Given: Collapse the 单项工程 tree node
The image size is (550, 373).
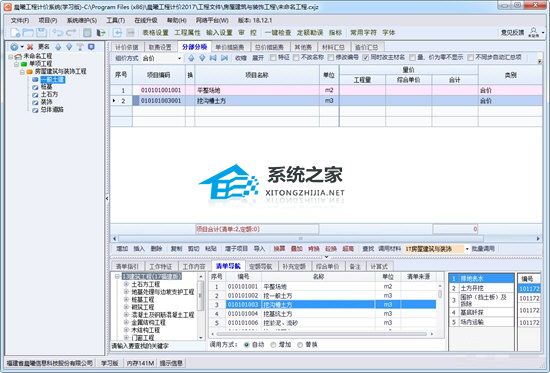Looking at the screenshot, I should (16, 64).
